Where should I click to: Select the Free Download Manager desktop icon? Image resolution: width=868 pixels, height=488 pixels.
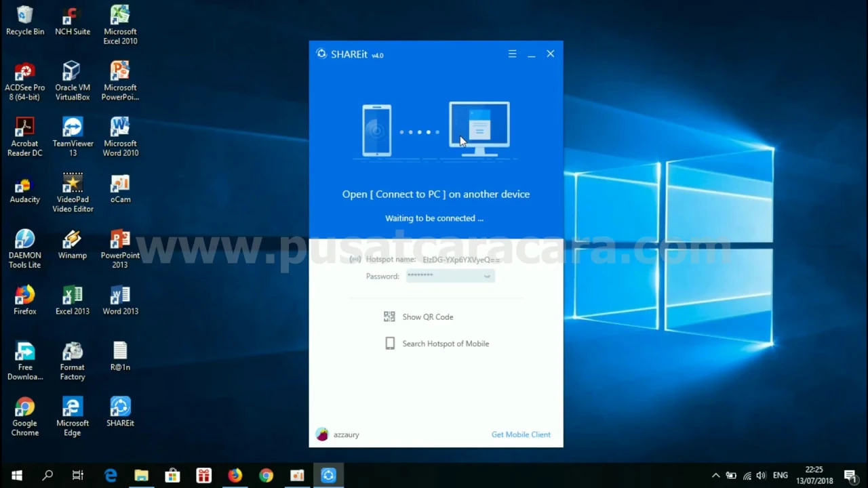tap(25, 361)
